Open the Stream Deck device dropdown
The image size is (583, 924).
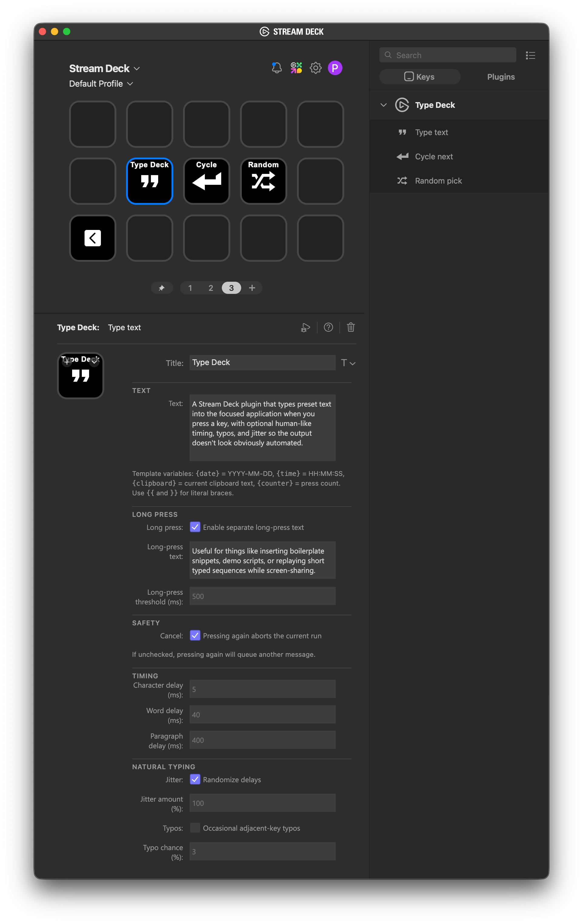[105, 68]
